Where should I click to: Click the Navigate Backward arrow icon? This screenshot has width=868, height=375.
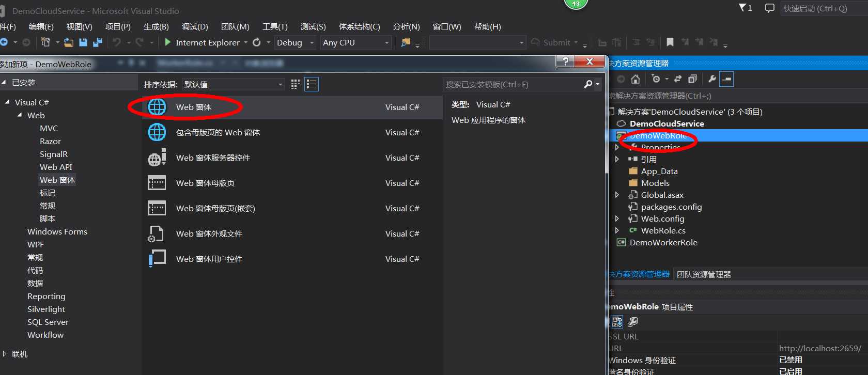[4, 42]
